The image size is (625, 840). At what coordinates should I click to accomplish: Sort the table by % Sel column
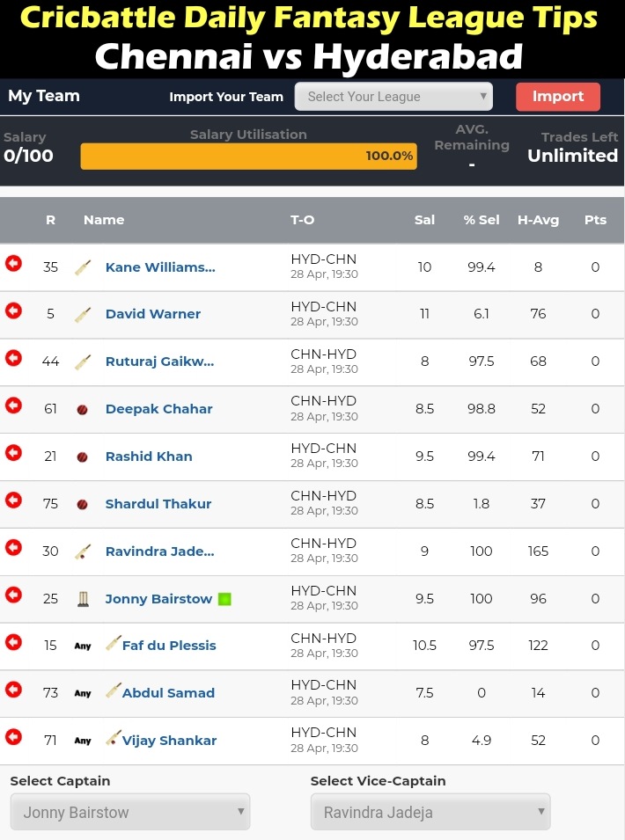pyautogui.click(x=482, y=220)
